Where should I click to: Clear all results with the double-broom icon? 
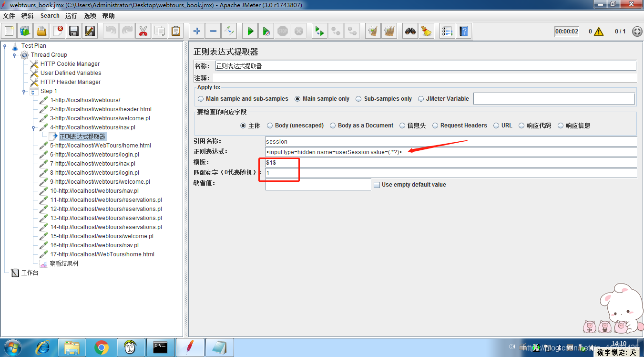(x=389, y=31)
